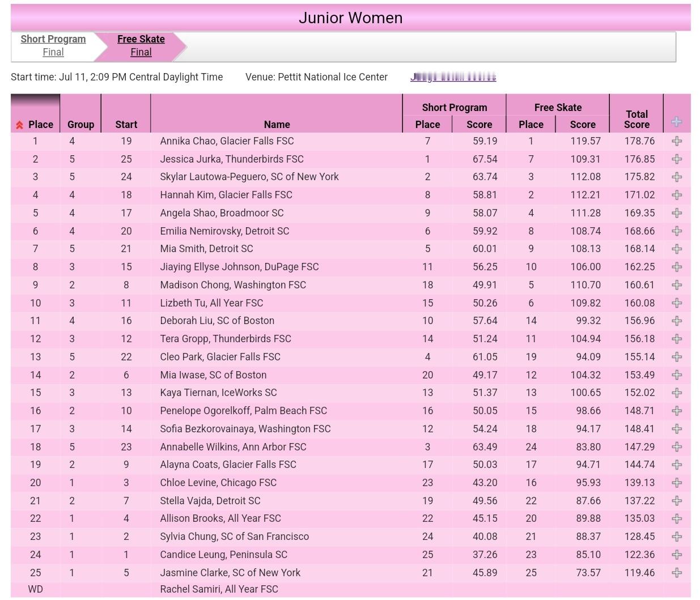
Task: Expand Madison Chong row plus icon
Action: pos(677,285)
